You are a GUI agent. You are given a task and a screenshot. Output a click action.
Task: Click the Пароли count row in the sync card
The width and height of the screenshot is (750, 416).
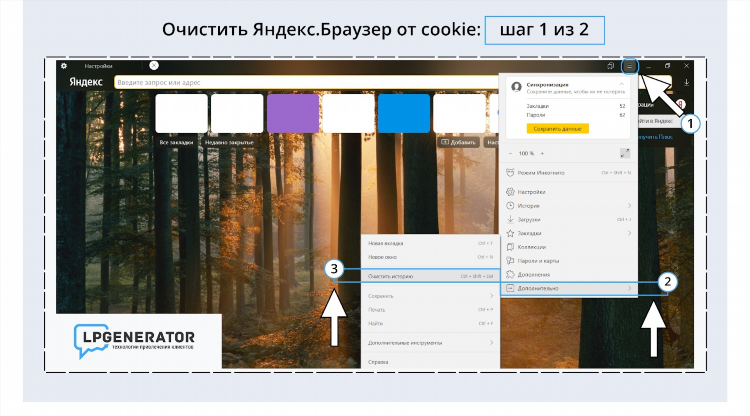(575, 115)
